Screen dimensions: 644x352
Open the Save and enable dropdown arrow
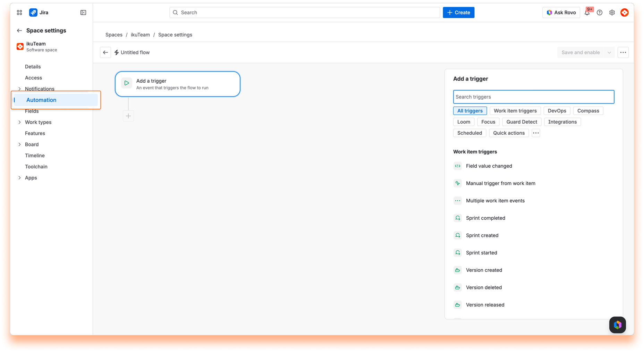point(609,52)
